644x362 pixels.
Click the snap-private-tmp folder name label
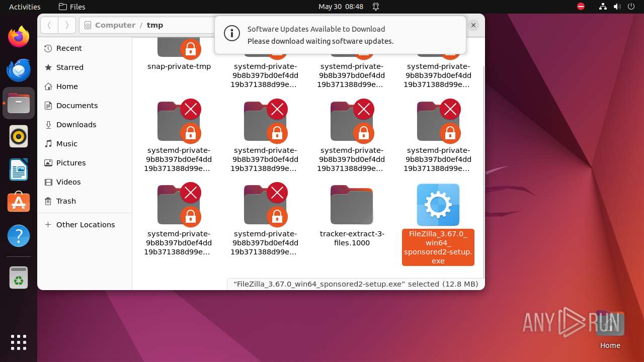179,66
